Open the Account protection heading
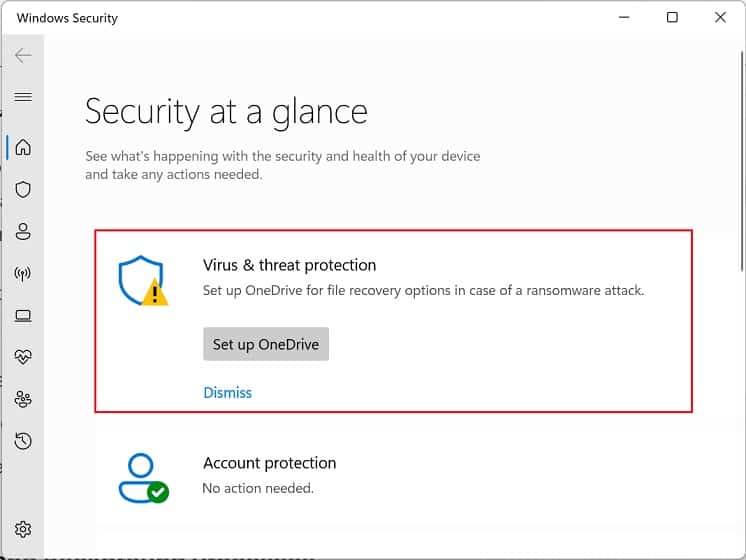Image resolution: width=746 pixels, height=560 pixels. click(269, 463)
